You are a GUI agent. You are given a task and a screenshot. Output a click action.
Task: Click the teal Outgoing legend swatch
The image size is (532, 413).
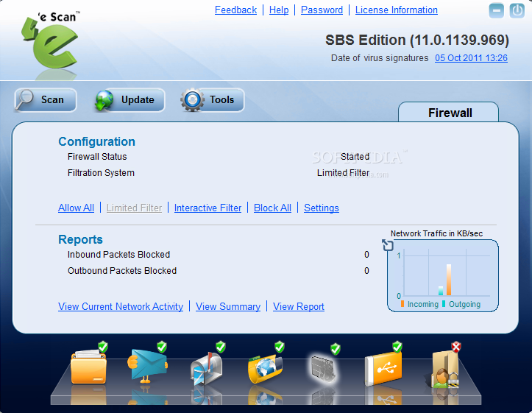pyautogui.click(x=444, y=304)
